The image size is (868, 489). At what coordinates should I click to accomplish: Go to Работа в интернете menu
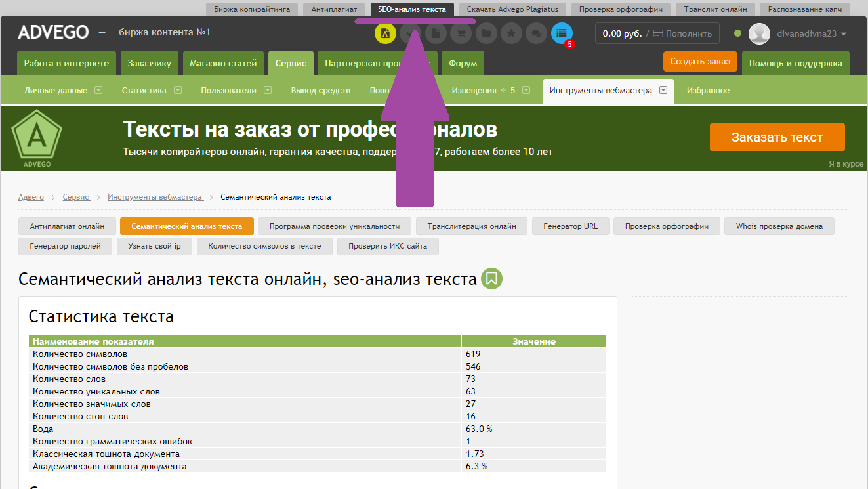tap(66, 64)
